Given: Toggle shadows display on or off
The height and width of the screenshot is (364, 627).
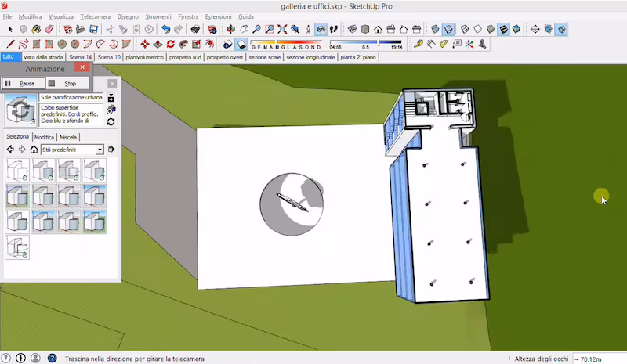Looking at the screenshot, I should [x=241, y=44].
